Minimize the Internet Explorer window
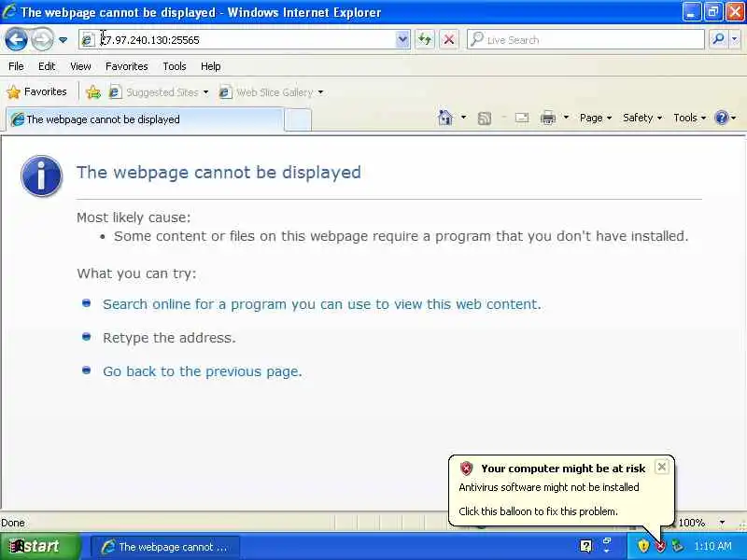This screenshot has height=560, width=747. (691, 12)
